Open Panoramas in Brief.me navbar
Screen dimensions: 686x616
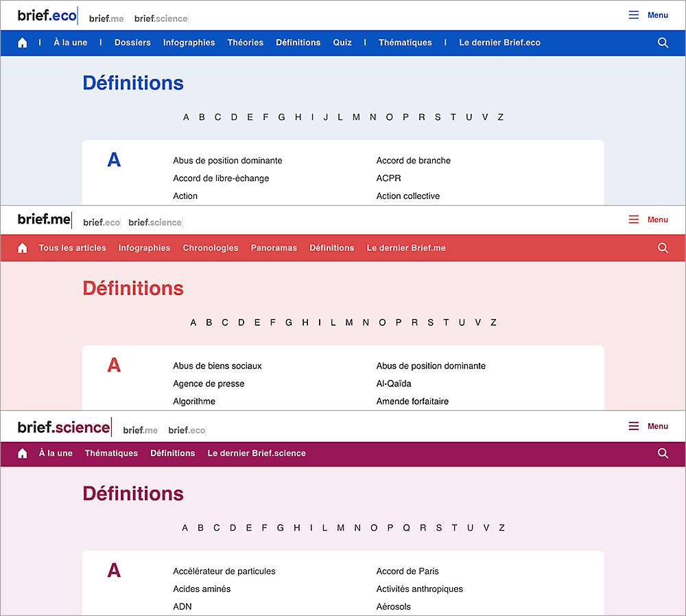[274, 248]
